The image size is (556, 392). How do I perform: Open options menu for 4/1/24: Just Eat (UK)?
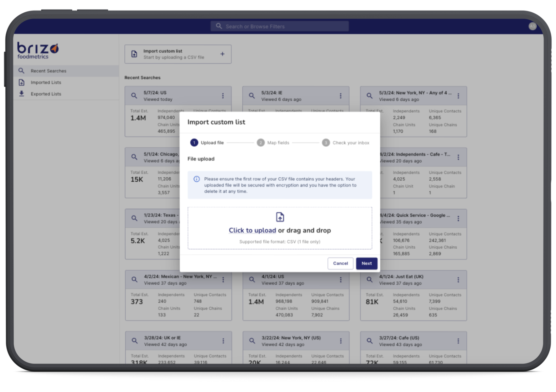point(458,280)
